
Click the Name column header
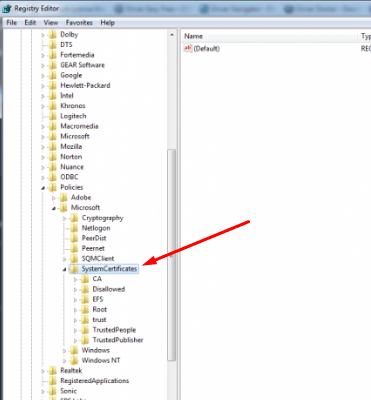click(x=270, y=36)
